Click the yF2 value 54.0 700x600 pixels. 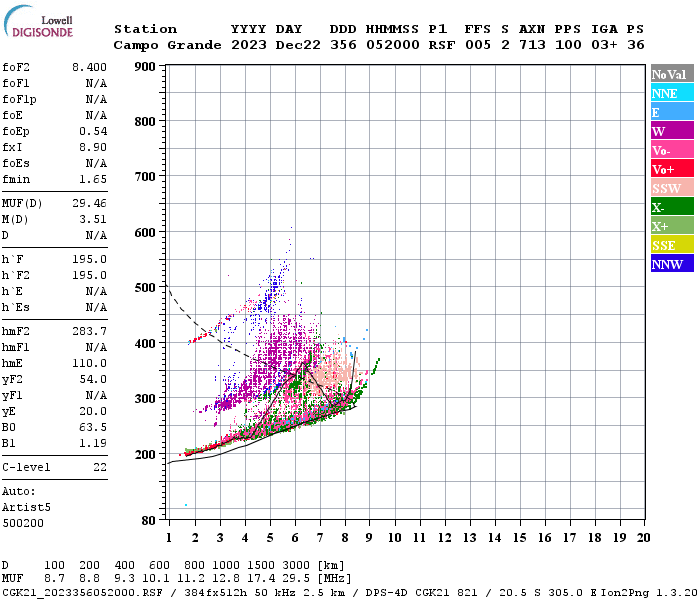93,379
